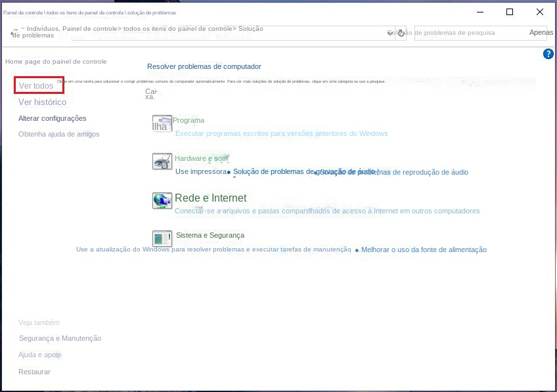Open the Hardware e som heading

coord(202,158)
